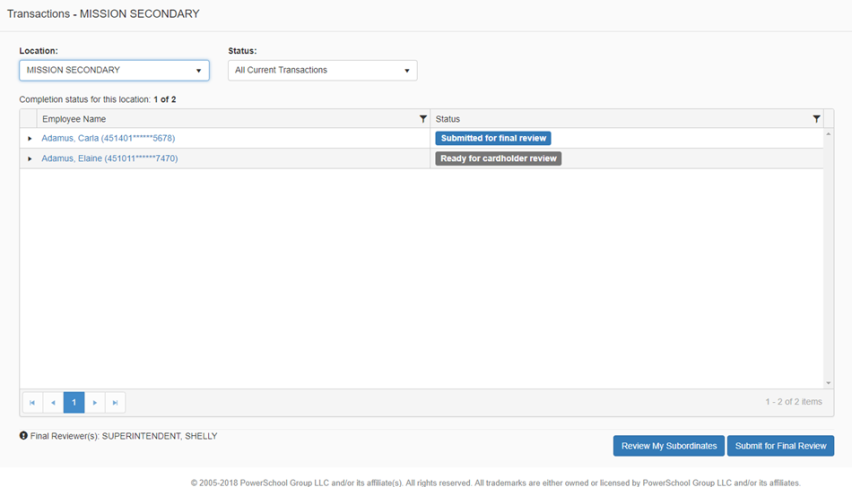852x487 pixels.
Task: Click scrollbar down arrow in grid
Action: click(828, 383)
